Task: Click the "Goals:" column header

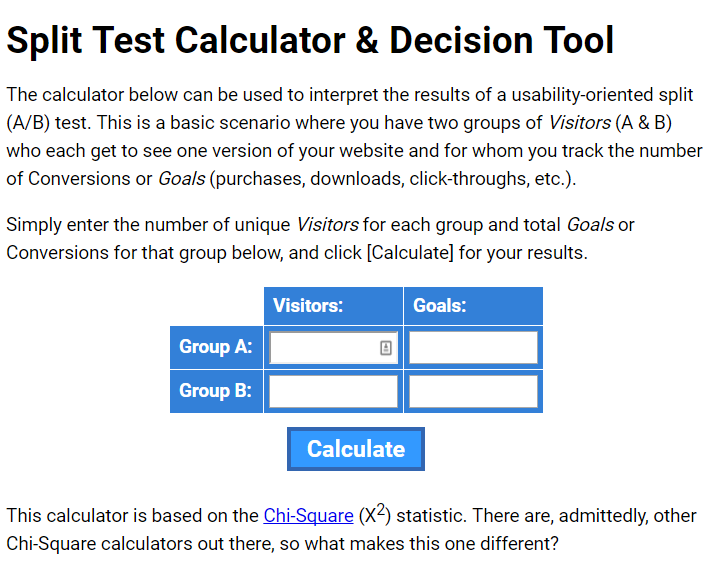Action: pos(440,306)
